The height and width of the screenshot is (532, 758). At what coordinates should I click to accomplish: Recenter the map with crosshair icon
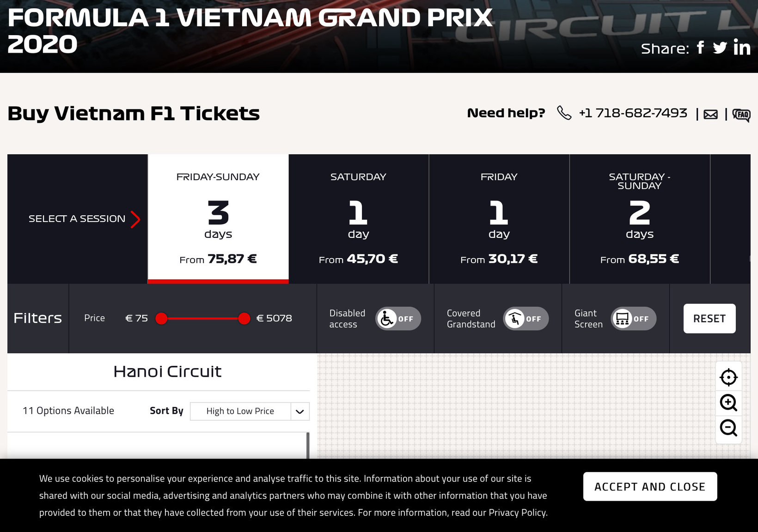(729, 377)
